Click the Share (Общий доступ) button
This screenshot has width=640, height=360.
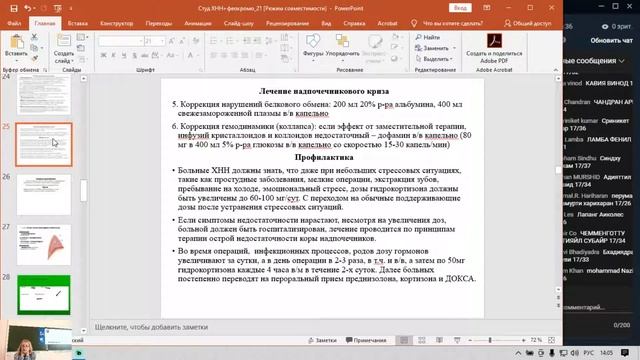[527, 24]
